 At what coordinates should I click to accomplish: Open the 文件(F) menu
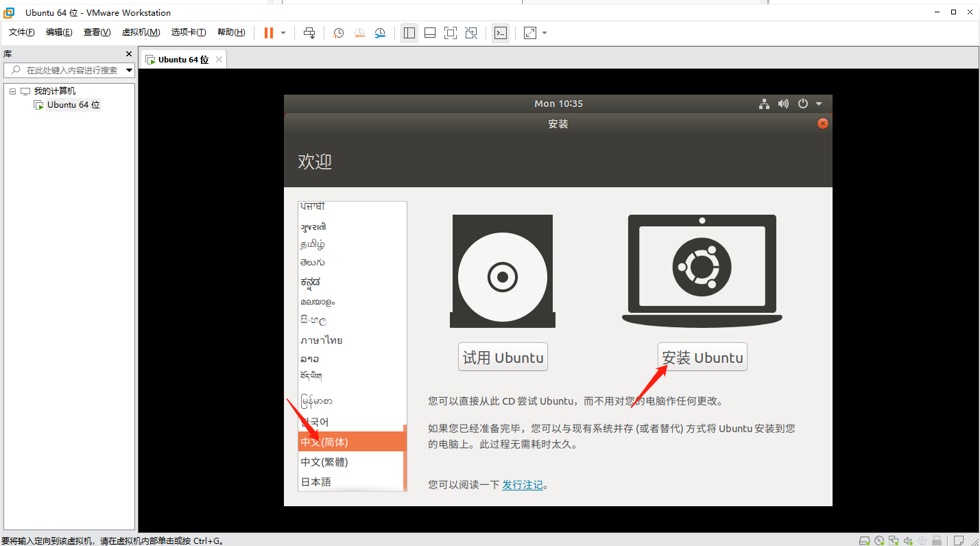click(x=21, y=32)
